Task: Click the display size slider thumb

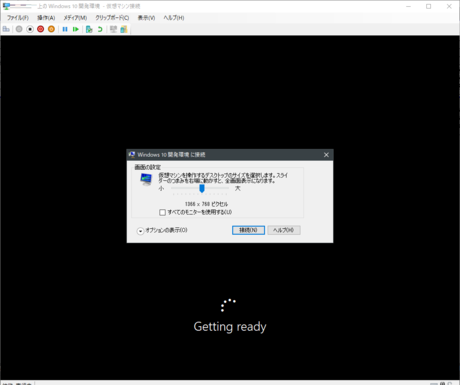Action: coord(202,189)
